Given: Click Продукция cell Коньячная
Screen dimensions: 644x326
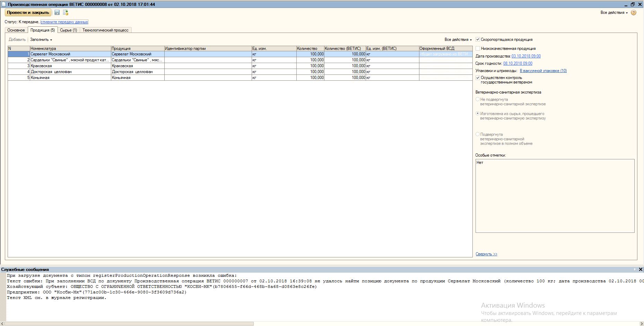Looking at the screenshot, I should 138,78.
